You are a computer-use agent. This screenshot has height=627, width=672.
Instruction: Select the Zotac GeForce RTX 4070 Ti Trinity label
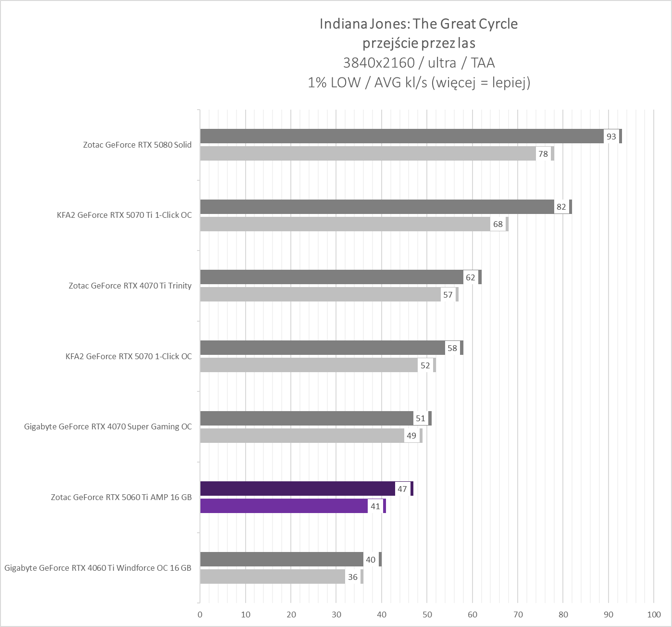click(x=130, y=286)
